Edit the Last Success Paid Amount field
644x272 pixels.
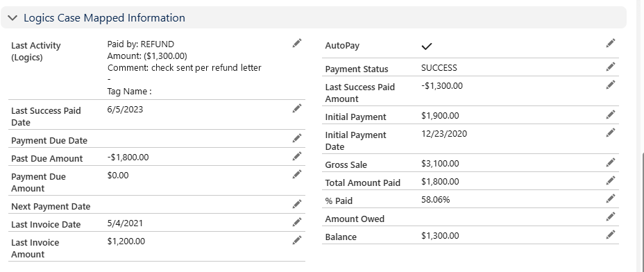pyautogui.click(x=611, y=85)
